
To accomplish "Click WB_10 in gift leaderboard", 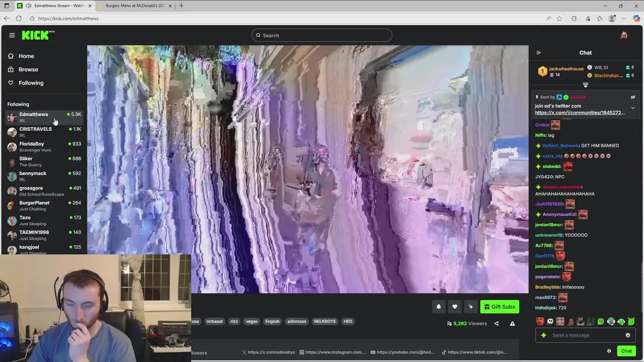I will (601, 67).
